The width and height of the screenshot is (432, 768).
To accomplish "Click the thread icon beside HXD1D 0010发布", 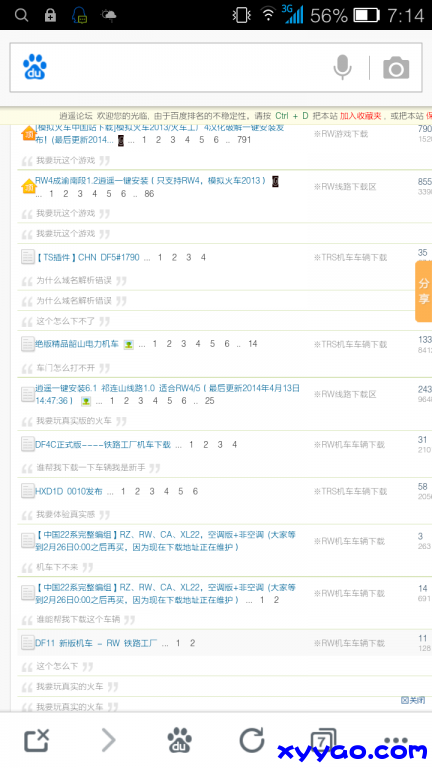I will (x=28, y=491).
